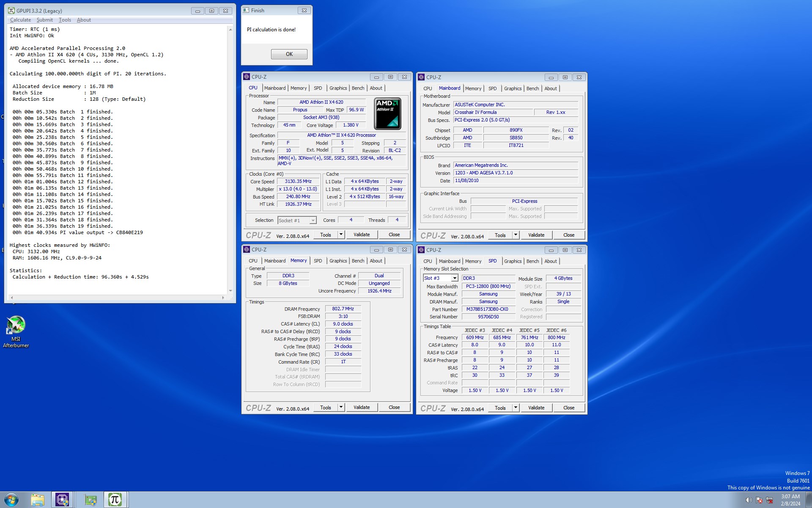This screenshot has height=508, width=812.
Task: Expand Tools arrow in the CPU-Z window showing the CPU tab
Action: pyautogui.click(x=341, y=235)
